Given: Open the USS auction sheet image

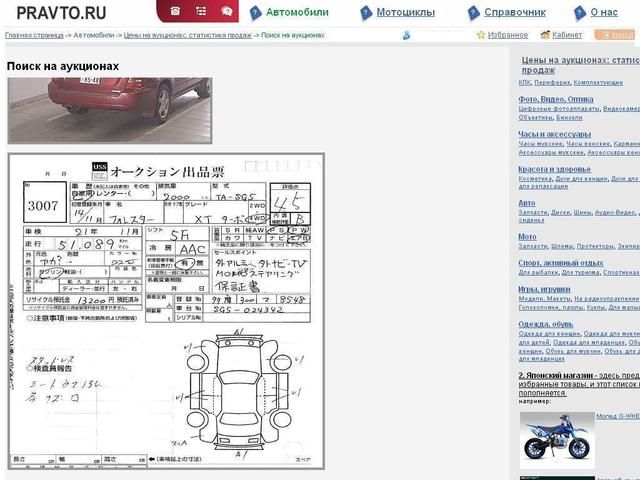Looking at the screenshot, I should point(167,311).
